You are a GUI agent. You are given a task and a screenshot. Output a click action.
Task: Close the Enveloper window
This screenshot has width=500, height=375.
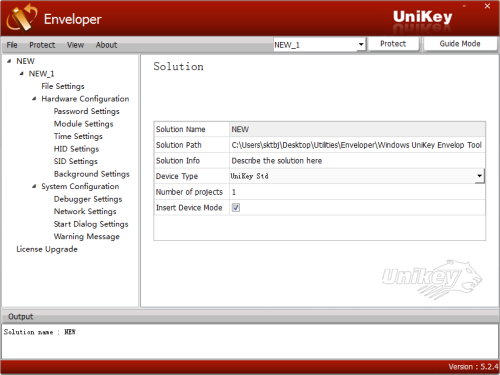[487, 6]
